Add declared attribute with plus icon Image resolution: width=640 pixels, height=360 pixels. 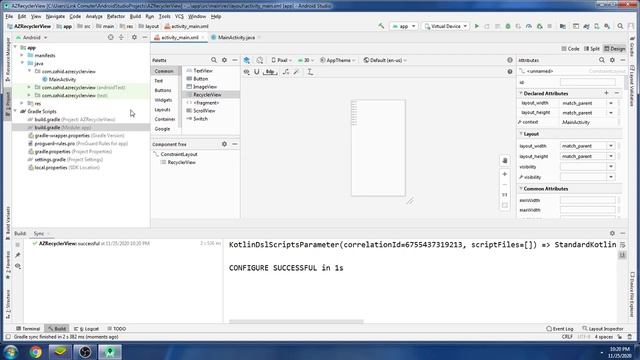606,93
